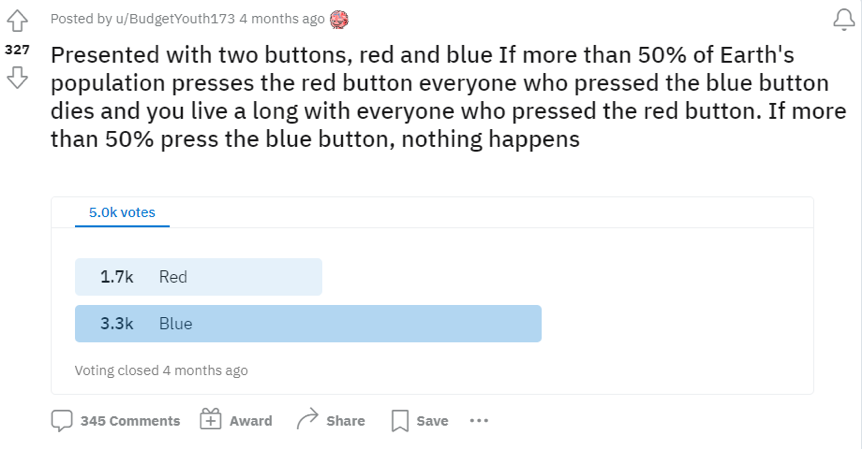The height and width of the screenshot is (449, 862).
Task: Open the comments speech bubble icon
Action: (62, 420)
